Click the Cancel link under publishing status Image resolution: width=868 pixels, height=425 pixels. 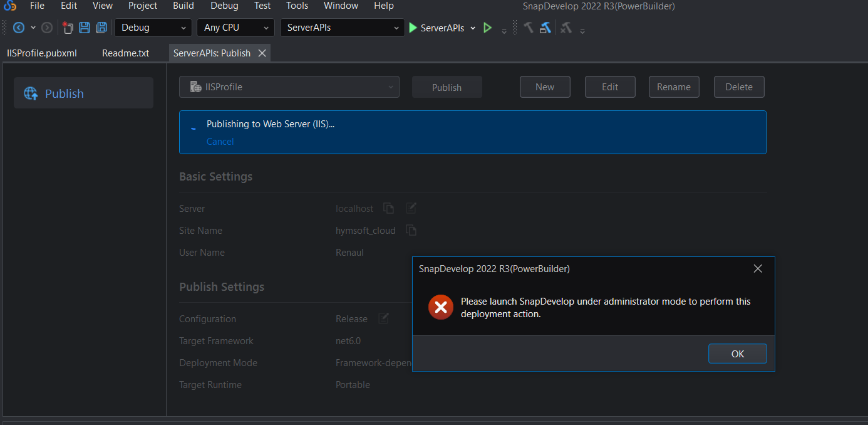220,142
